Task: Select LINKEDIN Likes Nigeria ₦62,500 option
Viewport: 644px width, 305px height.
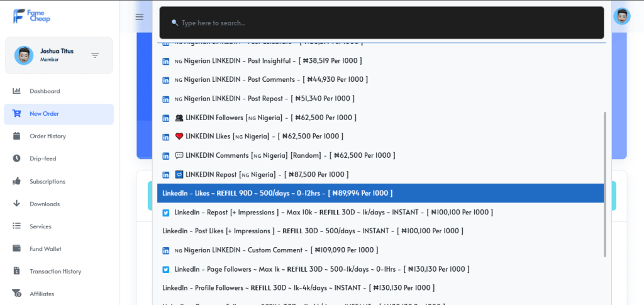Action: (x=380, y=136)
